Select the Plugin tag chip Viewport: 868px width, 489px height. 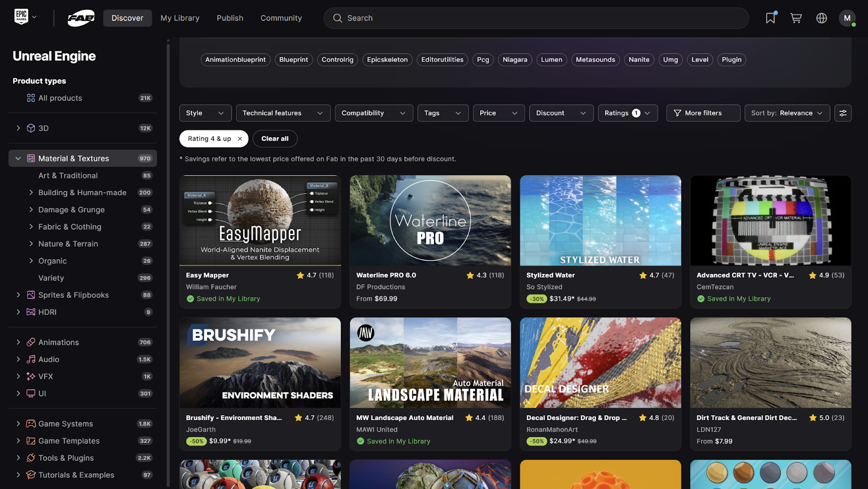(x=731, y=60)
